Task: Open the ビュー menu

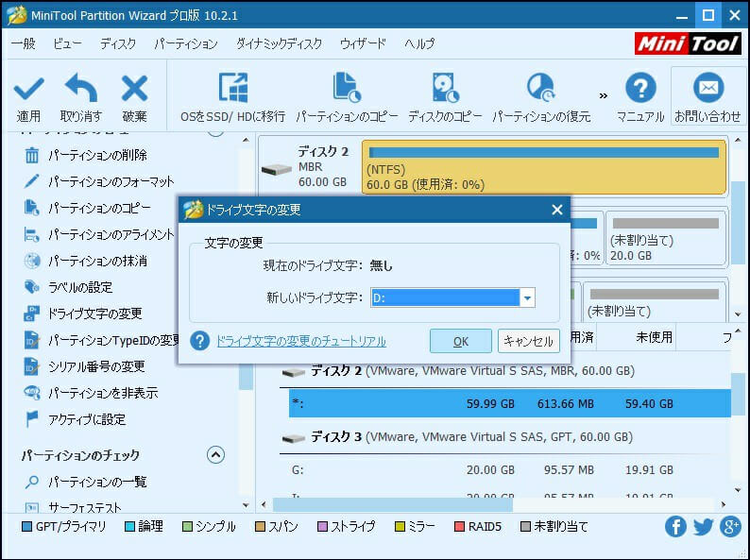Action: (x=67, y=43)
